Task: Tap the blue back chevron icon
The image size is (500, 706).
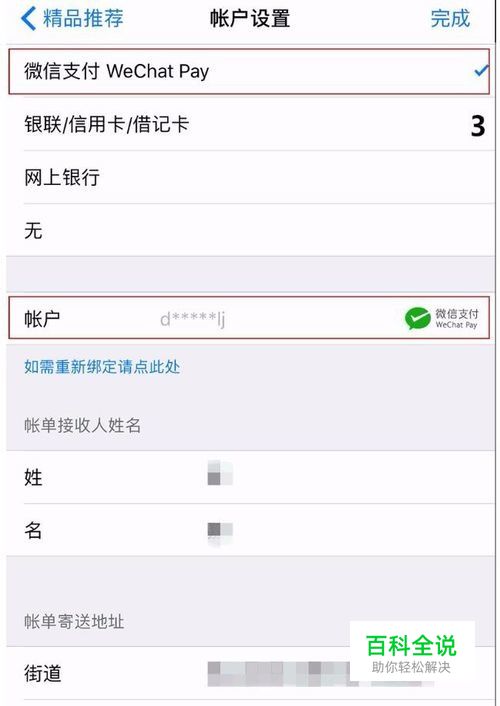Action: (x=28, y=18)
